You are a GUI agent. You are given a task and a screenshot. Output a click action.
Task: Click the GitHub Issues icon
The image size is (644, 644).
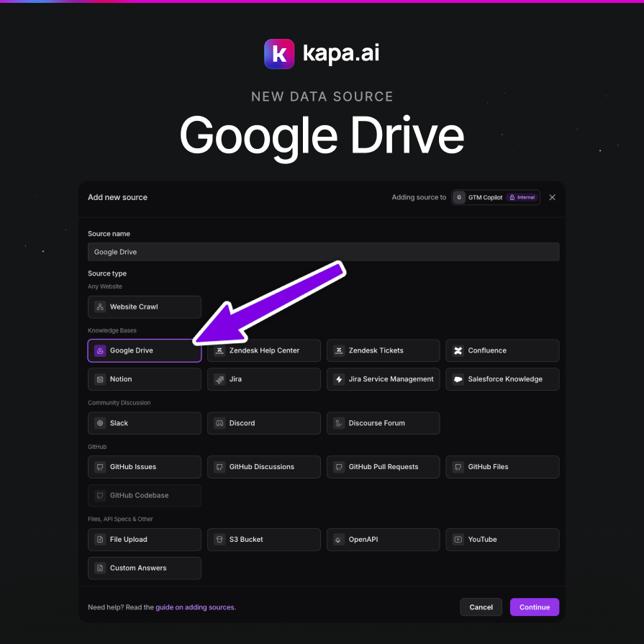click(100, 467)
